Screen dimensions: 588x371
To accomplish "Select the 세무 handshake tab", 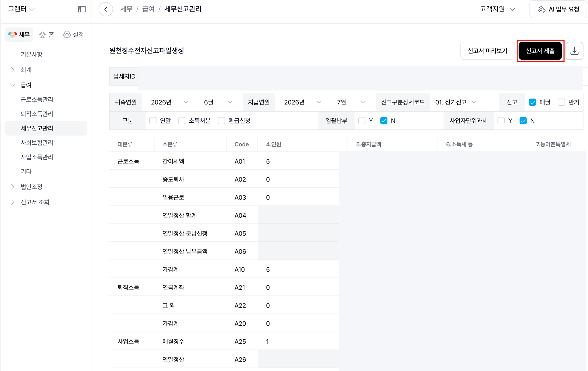I will click(19, 35).
